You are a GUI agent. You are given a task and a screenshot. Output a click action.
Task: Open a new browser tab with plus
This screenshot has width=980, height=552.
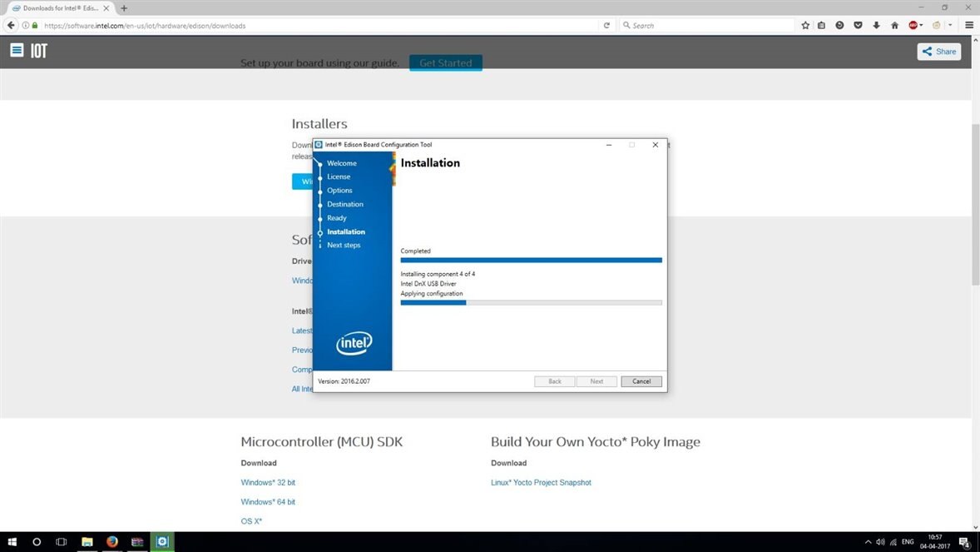124,8
